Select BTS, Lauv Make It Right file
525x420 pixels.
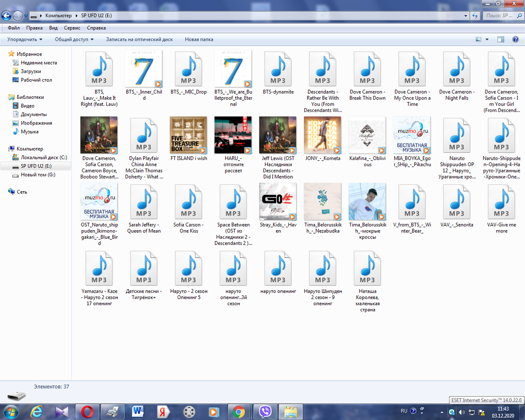pos(99,79)
